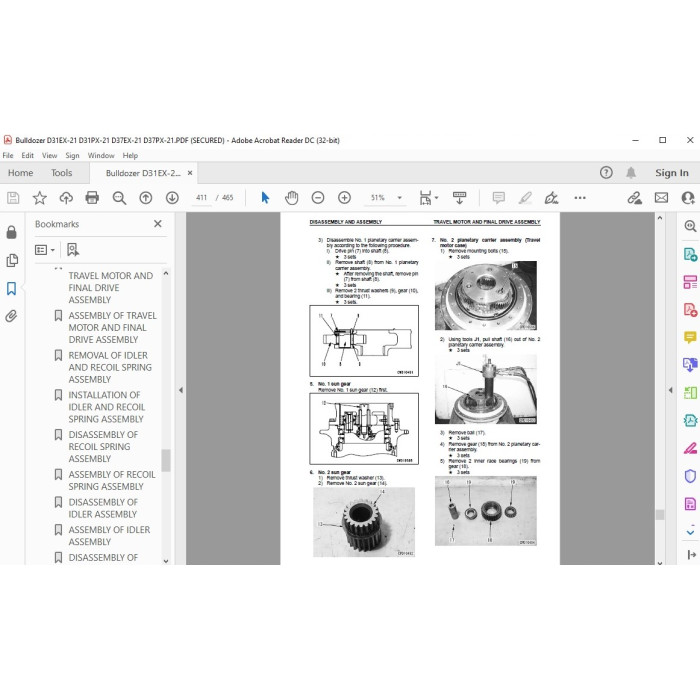Open bookmark ASSEMBLY OF TRAVEL MOTOR AND FINAL DRIVE
The height and width of the screenshot is (700, 700).
click(112, 328)
